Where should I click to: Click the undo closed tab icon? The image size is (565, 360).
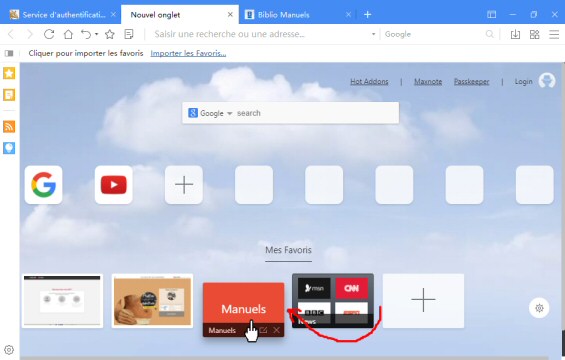coord(86,34)
